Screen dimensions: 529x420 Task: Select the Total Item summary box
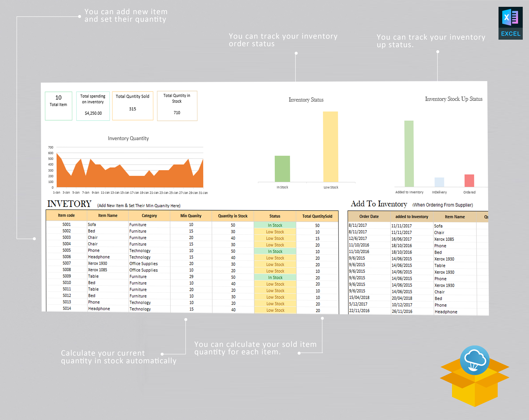click(x=58, y=106)
